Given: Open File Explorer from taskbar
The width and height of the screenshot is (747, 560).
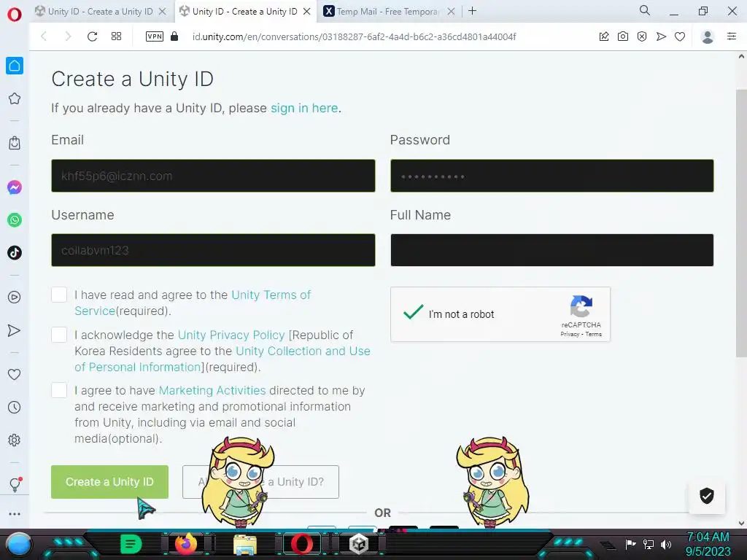Looking at the screenshot, I should [245, 544].
